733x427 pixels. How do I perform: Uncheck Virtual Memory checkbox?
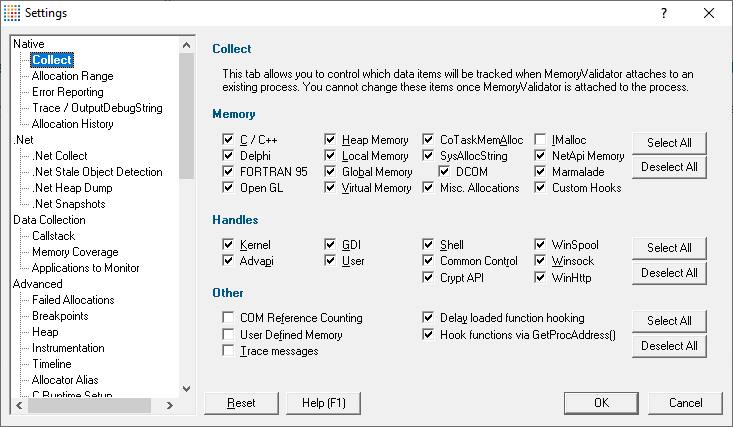point(330,188)
